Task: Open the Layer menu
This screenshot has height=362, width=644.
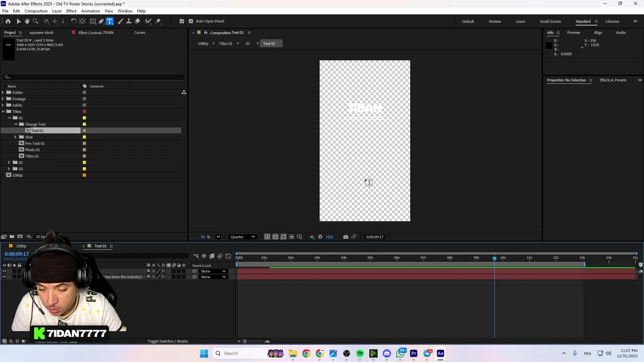Action: click(57, 11)
